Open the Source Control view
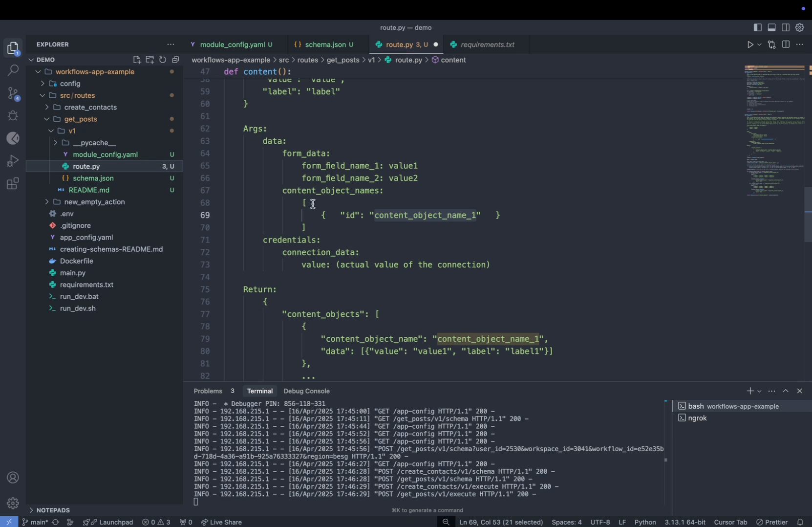Screen dimensions: 812x527 (13, 93)
